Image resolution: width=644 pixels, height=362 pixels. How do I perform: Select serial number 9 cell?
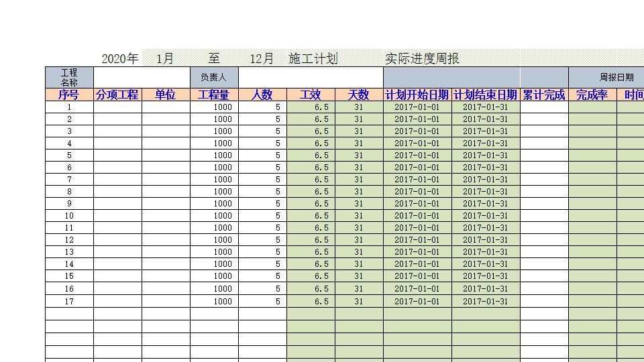click(x=69, y=204)
